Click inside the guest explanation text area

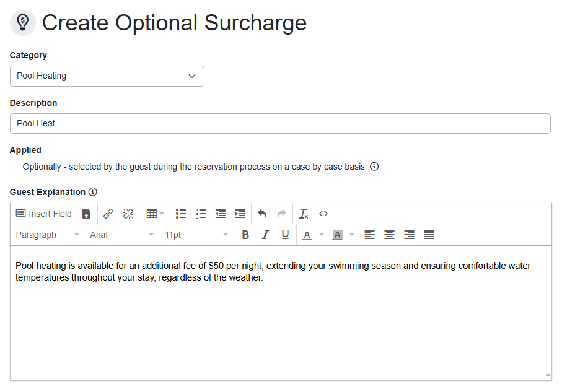click(x=281, y=308)
